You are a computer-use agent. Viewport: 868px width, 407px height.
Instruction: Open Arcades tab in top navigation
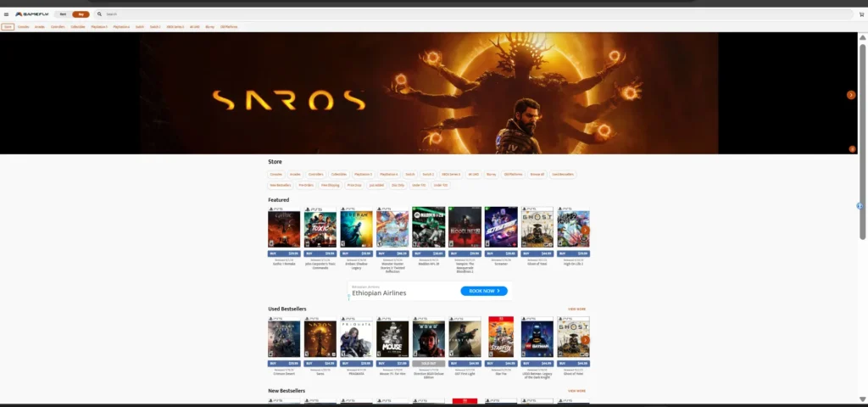(40, 26)
